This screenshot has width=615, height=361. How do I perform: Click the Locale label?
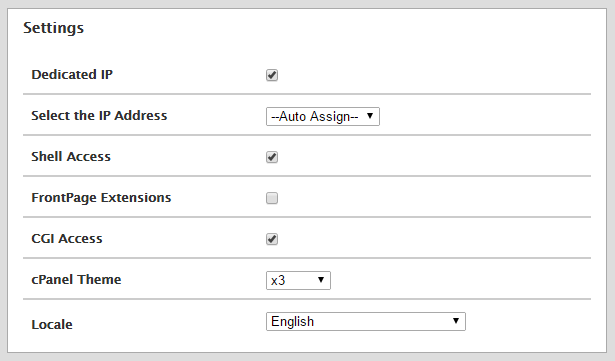point(52,325)
